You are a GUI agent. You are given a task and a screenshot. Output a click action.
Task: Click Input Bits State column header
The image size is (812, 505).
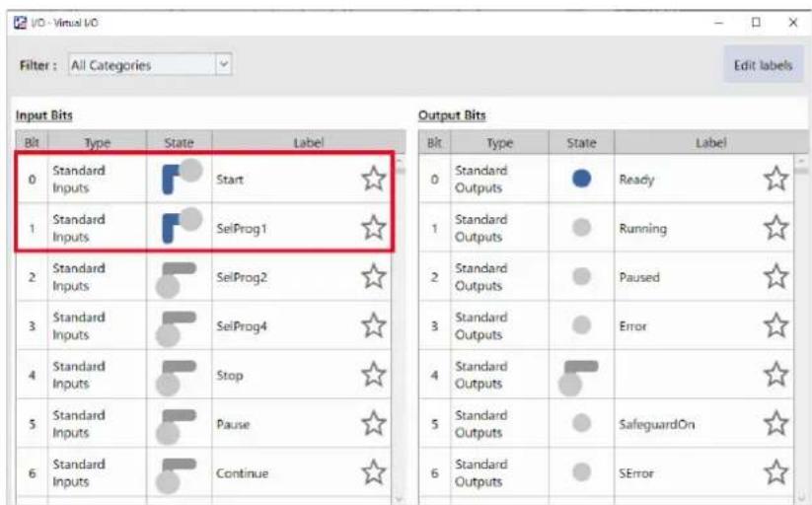coord(180,142)
